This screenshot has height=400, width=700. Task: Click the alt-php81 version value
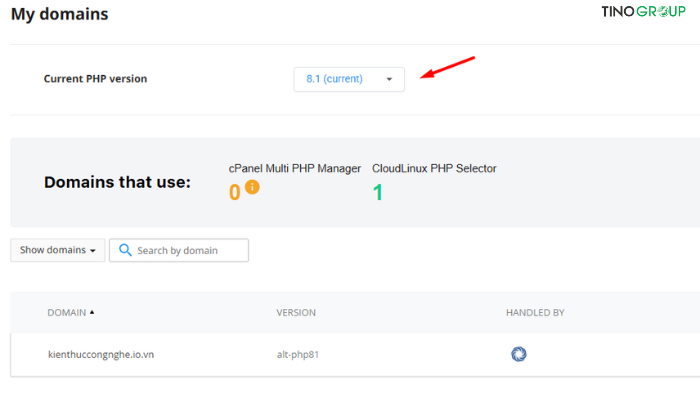click(299, 354)
